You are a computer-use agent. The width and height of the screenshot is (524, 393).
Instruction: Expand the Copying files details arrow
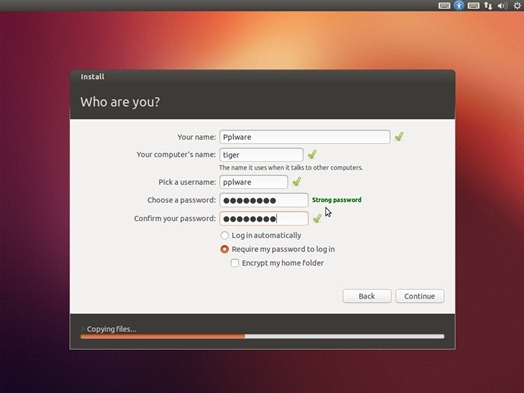[83, 329]
